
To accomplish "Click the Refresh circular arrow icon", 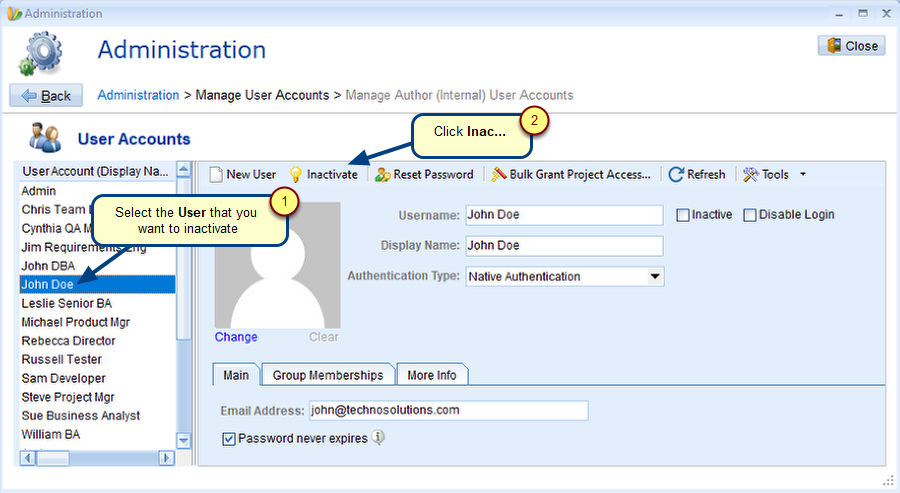I will pyautogui.click(x=676, y=174).
